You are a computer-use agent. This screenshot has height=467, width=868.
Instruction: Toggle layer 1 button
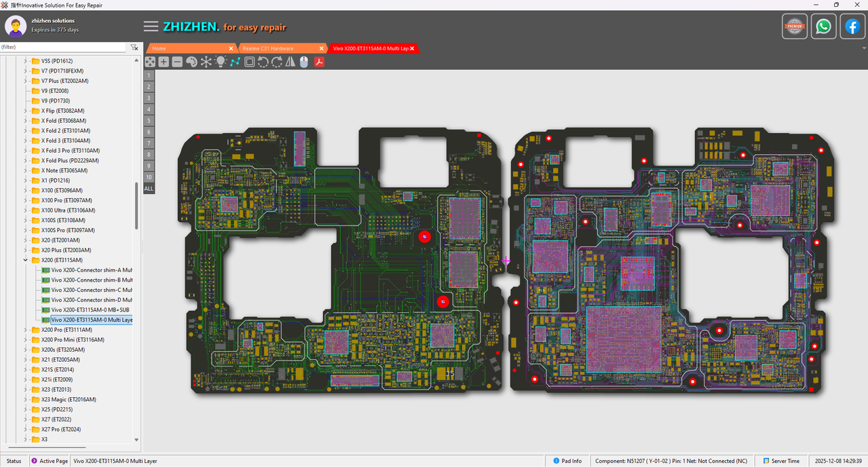tap(149, 75)
